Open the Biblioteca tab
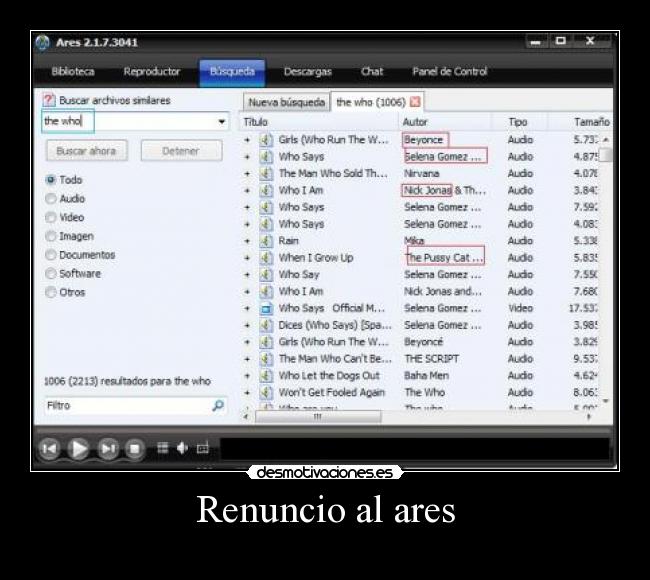This screenshot has width=650, height=580. (73, 72)
